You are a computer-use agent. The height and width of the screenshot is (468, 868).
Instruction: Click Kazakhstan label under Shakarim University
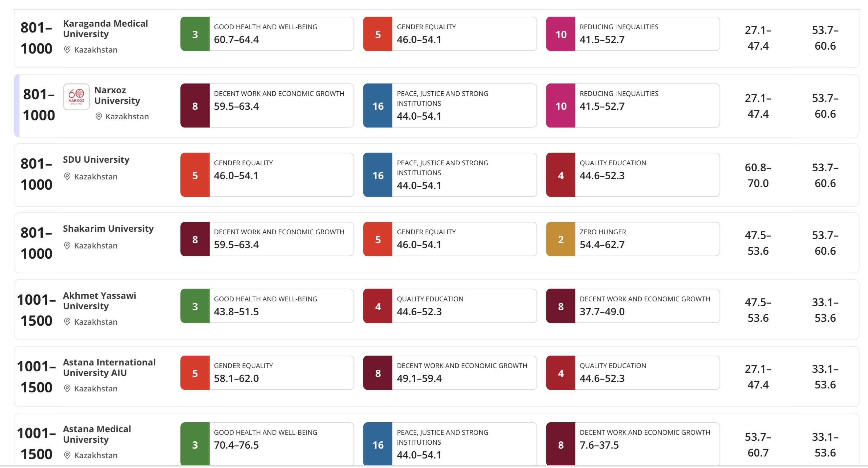coord(96,246)
